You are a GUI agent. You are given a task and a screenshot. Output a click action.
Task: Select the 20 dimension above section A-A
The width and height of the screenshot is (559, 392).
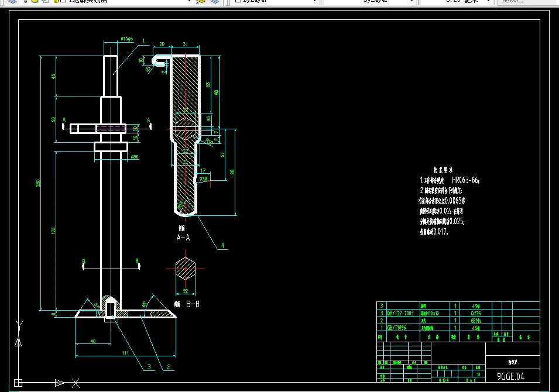(x=162, y=44)
